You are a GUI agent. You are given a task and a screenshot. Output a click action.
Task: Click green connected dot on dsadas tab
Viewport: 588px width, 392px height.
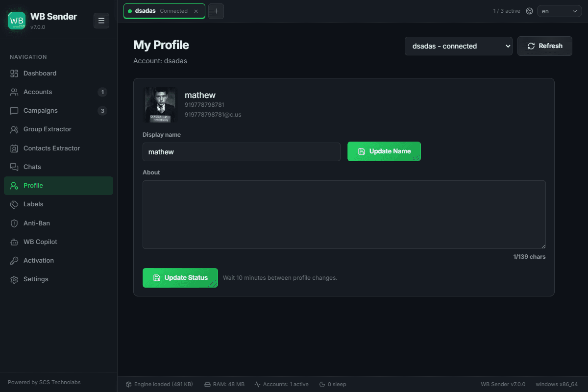pyautogui.click(x=130, y=11)
